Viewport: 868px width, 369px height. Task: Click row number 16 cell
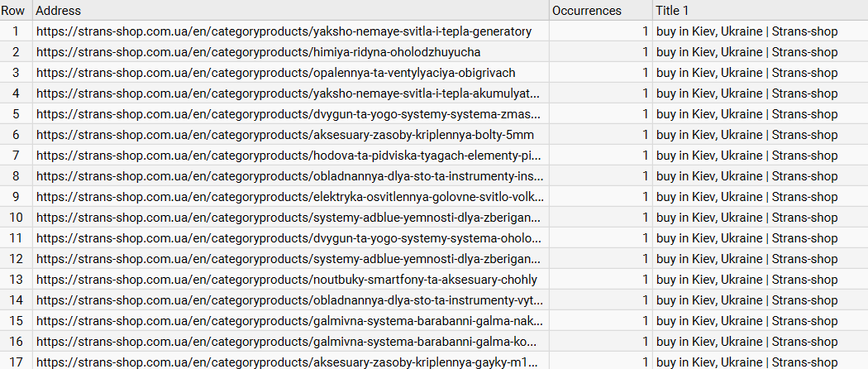click(16, 342)
